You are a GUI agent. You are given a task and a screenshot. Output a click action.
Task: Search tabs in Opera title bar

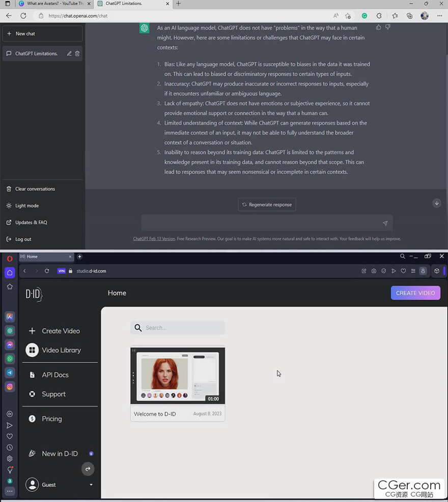[x=403, y=256]
